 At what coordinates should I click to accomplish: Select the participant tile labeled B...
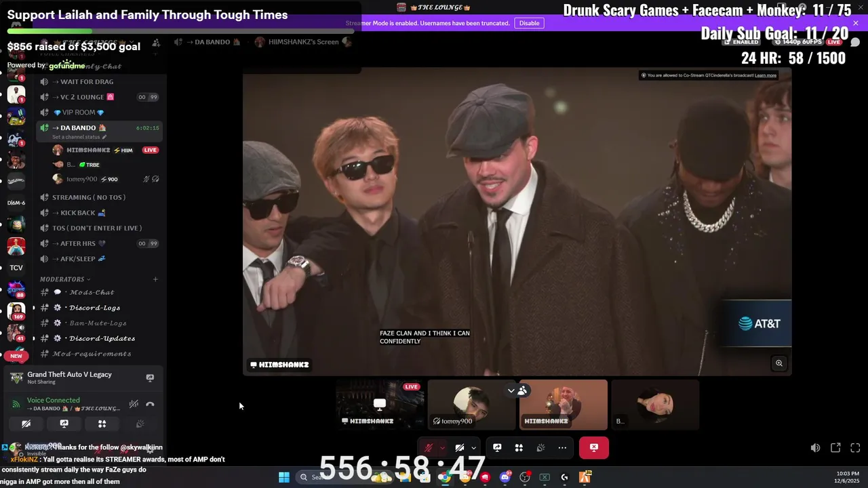(655, 405)
